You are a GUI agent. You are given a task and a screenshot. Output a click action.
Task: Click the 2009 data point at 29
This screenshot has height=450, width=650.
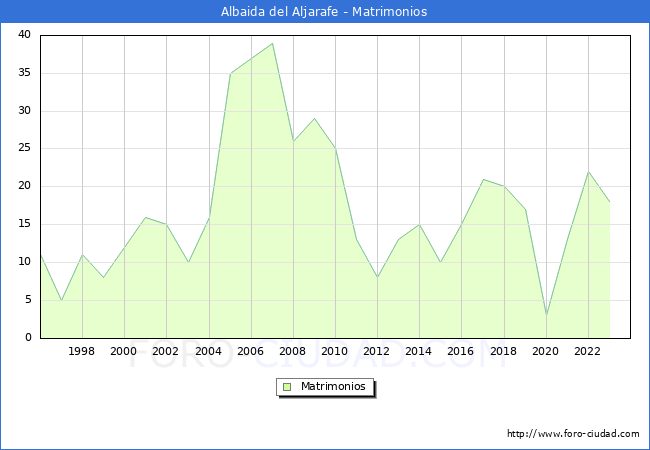[315, 119]
